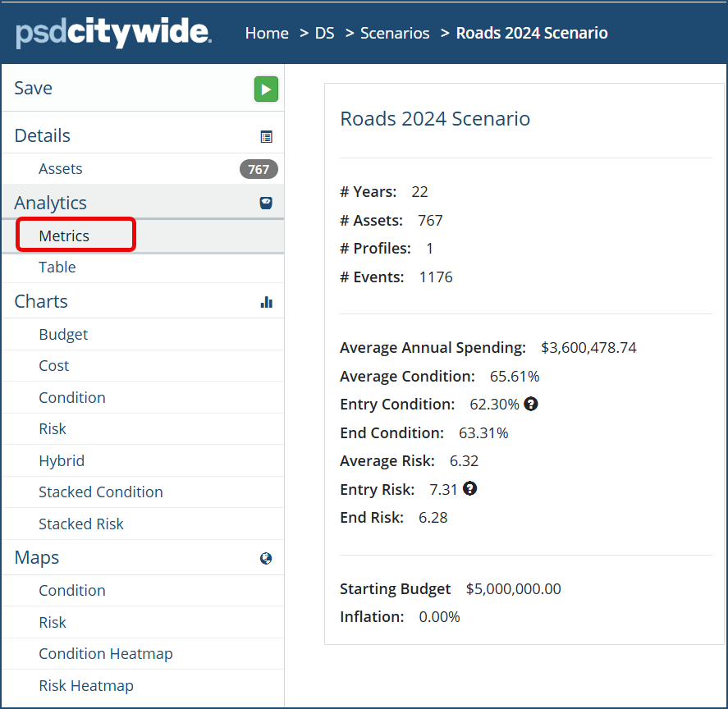Open the Table analytics view
This screenshot has width=728, height=709.
click(x=57, y=267)
